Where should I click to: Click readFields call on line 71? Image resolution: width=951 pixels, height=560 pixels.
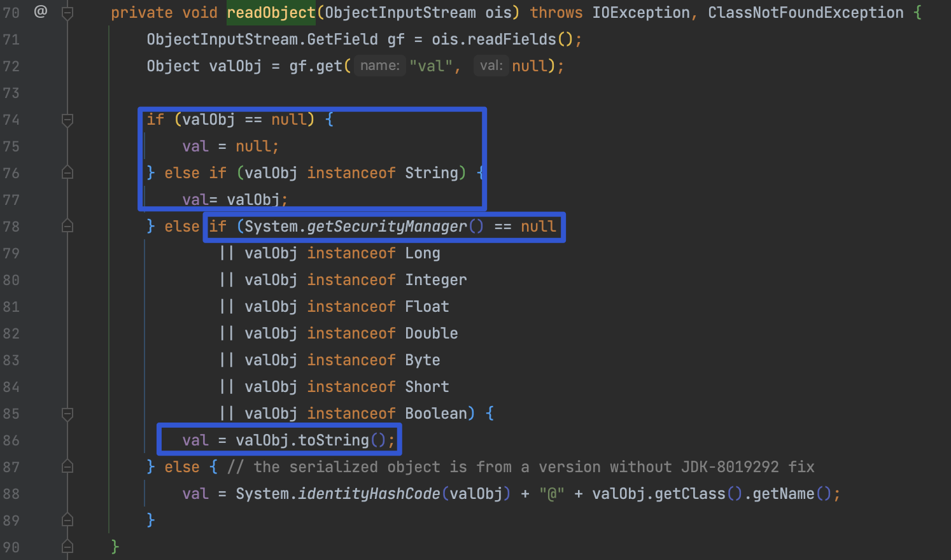pos(512,39)
